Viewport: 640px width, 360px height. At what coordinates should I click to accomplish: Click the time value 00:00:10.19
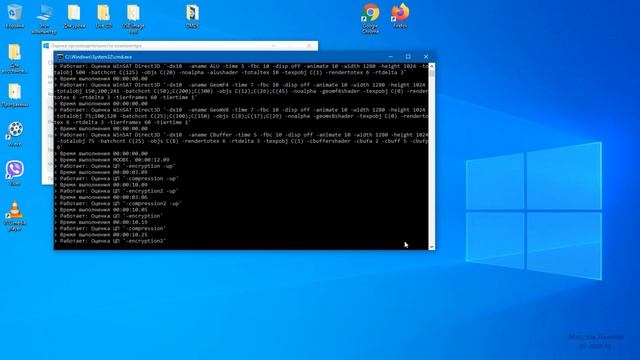[x=130, y=222]
